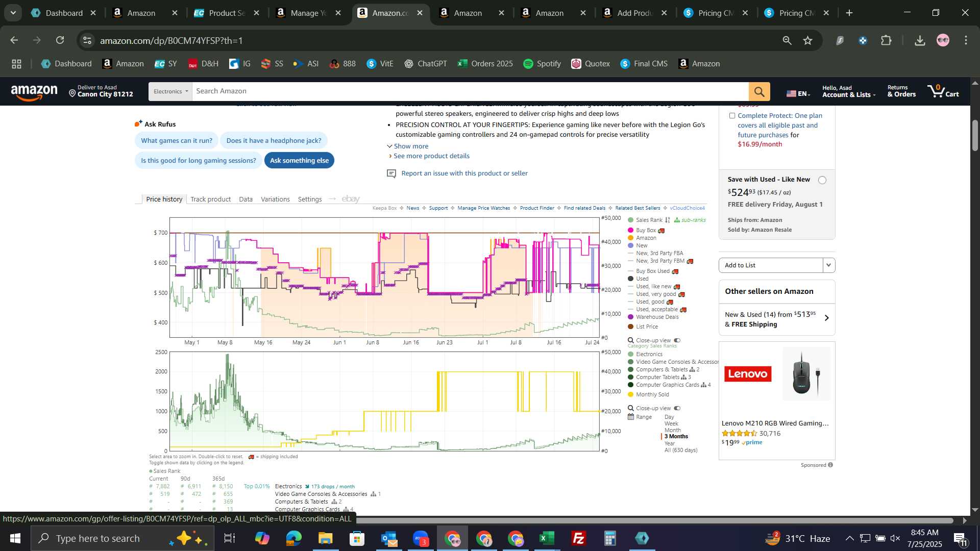Click the orange search magnifier button
This screenshot has height=551, width=980.
pyautogui.click(x=759, y=91)
